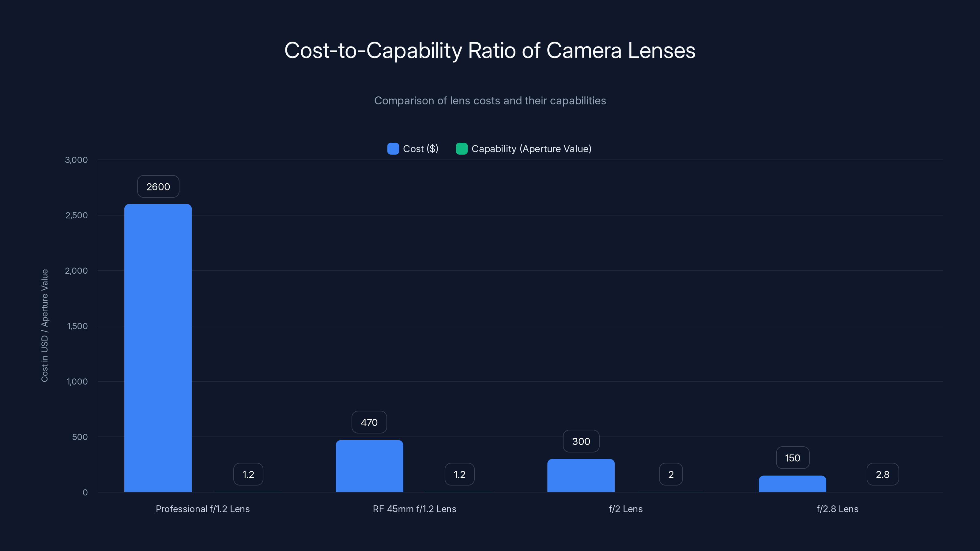Click the 470 cost label for RF 45mm lens

[369, 422]
